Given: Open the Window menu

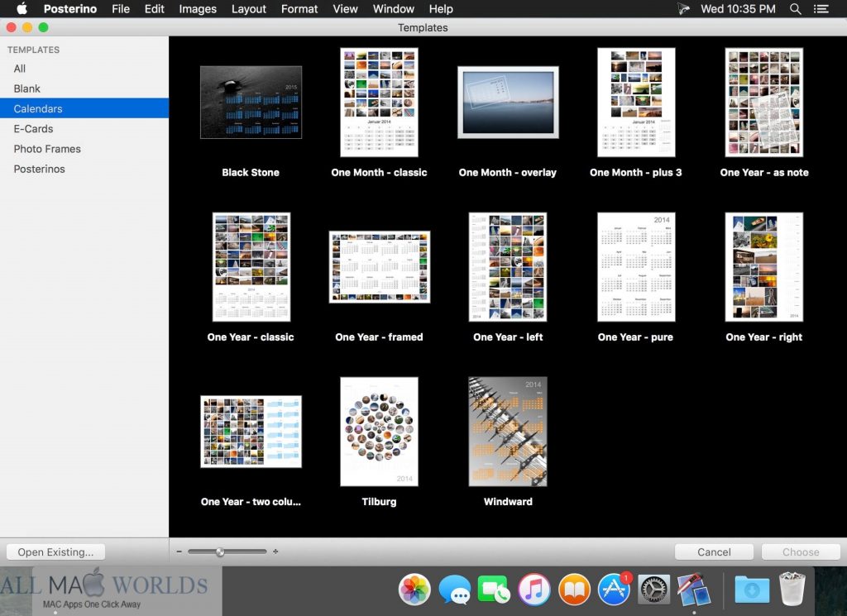Looking at the screenshot, I should click(393, 8).
